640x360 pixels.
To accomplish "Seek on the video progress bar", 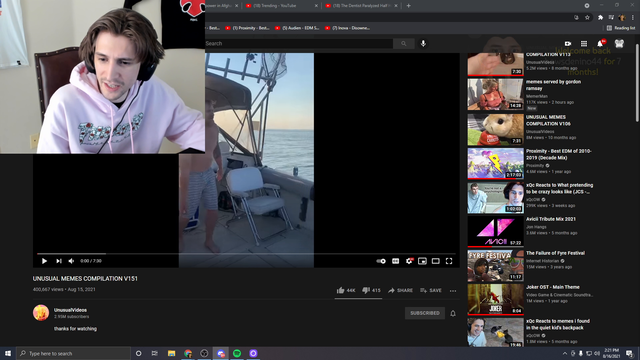I will pos(246,254).
